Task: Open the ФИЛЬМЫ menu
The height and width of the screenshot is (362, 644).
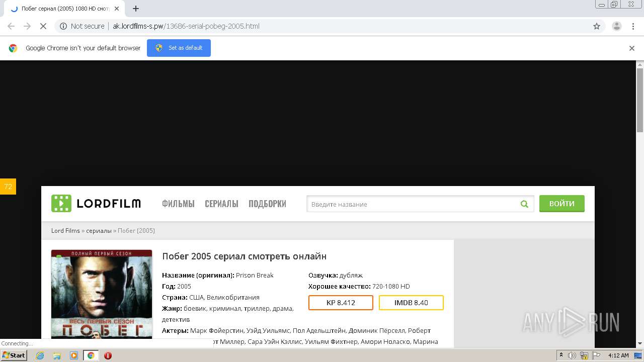Action: (178, 204)
